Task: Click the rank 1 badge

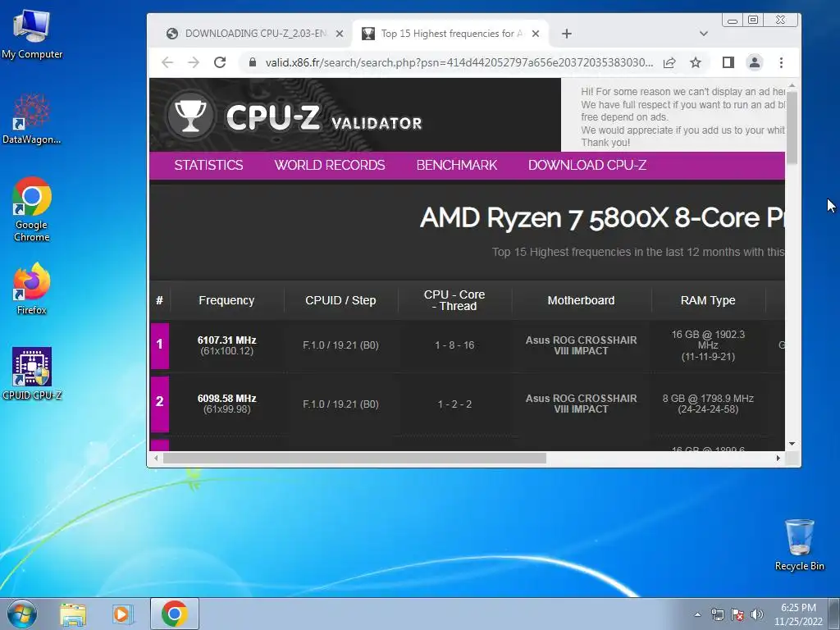Action: [160, 345]
